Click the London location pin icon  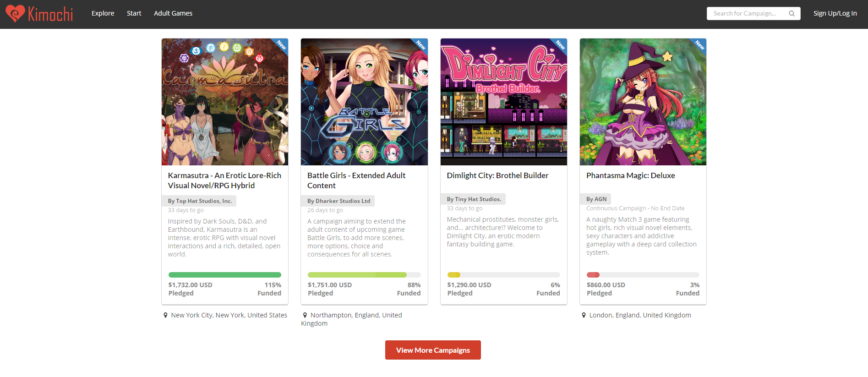coord(584,315)
